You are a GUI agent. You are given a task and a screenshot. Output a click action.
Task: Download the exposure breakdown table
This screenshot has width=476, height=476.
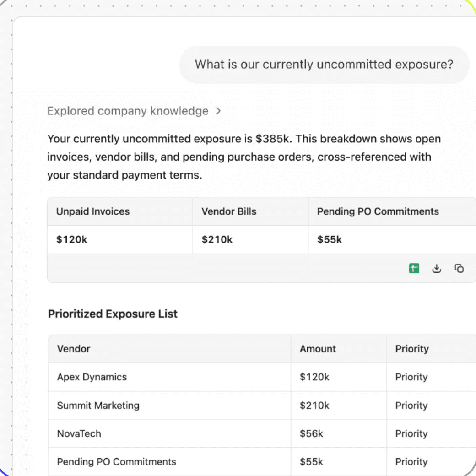pos(437,268)
